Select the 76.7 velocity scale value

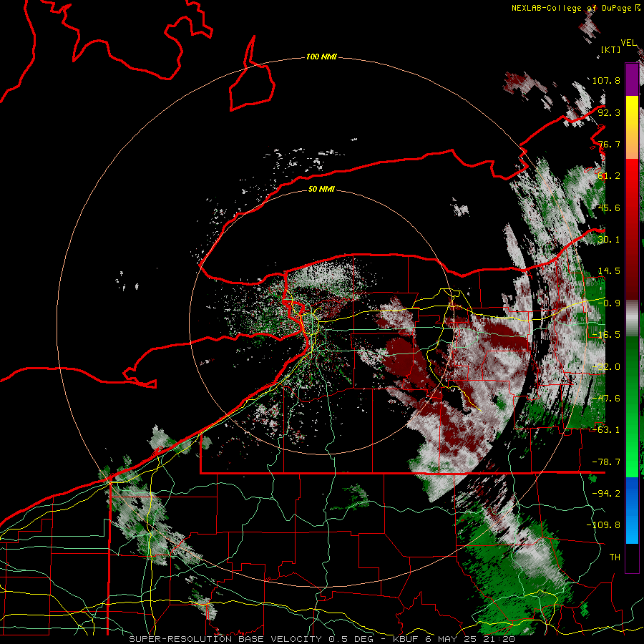tap(609, 144)
